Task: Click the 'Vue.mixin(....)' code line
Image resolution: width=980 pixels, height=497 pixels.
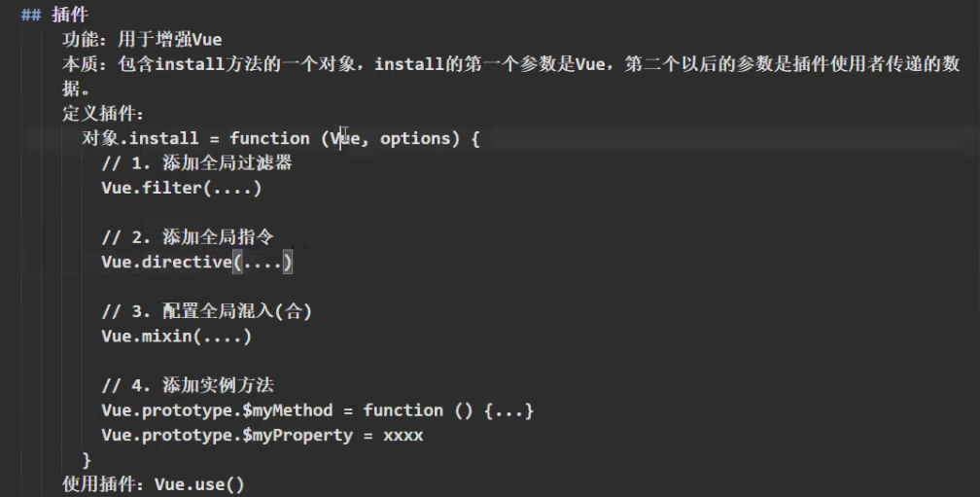Action: click(x=176, y=337)
